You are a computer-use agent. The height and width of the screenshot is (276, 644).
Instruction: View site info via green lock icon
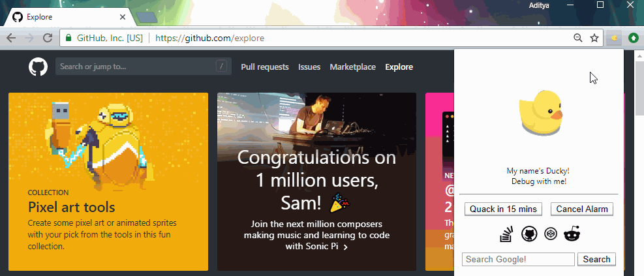point(69,38)
